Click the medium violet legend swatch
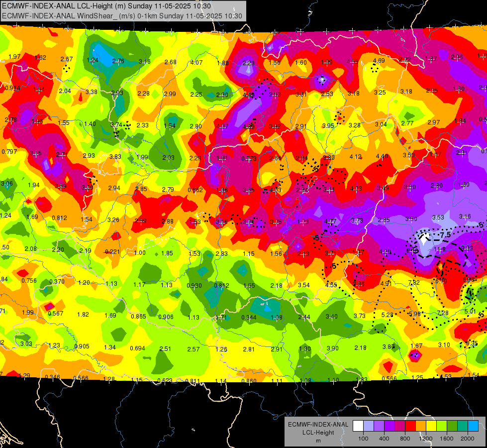The width and height of the screenshot is (487, 448). 379,426
